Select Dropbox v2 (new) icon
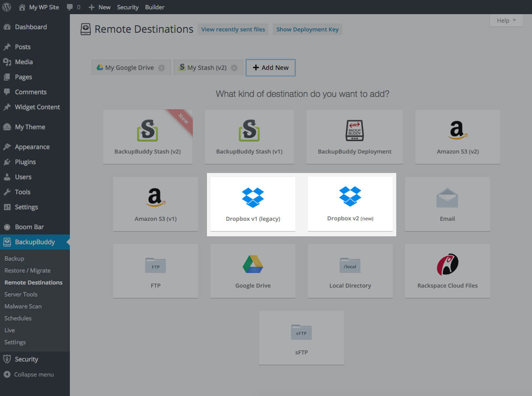 pos(350,196)
